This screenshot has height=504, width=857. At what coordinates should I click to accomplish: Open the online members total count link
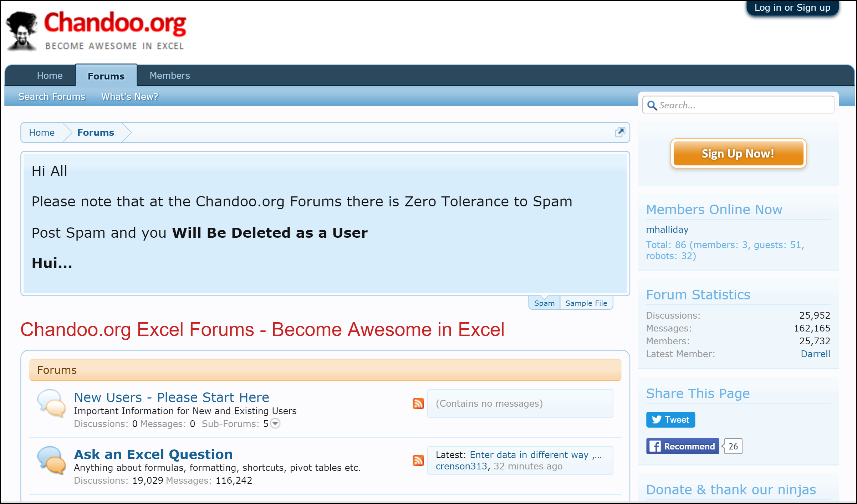pyautogui.click(x=725, y=250)
